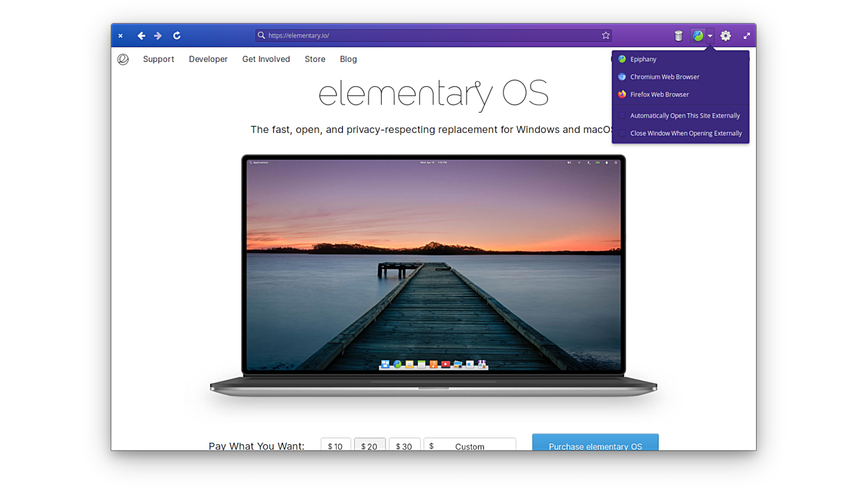Reload the current page
868x488 pixels.
click(177, 35)
